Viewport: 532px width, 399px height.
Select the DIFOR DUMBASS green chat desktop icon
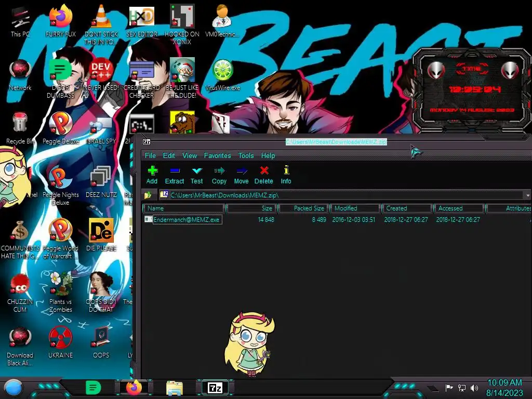point(60,79)
